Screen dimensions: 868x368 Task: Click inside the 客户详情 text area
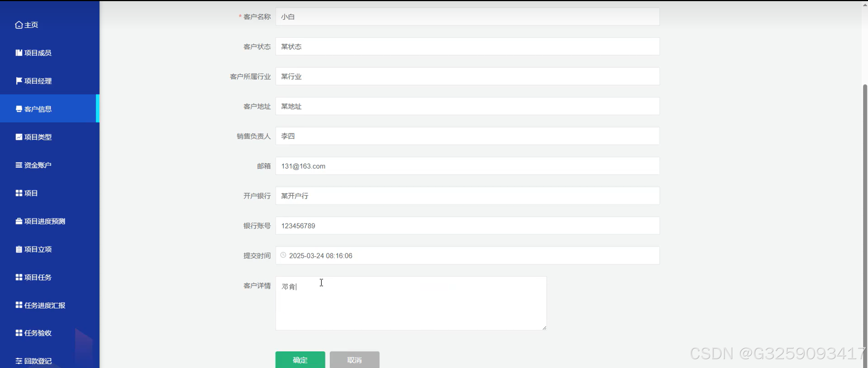pyautogui.click(x=411, y=303)
